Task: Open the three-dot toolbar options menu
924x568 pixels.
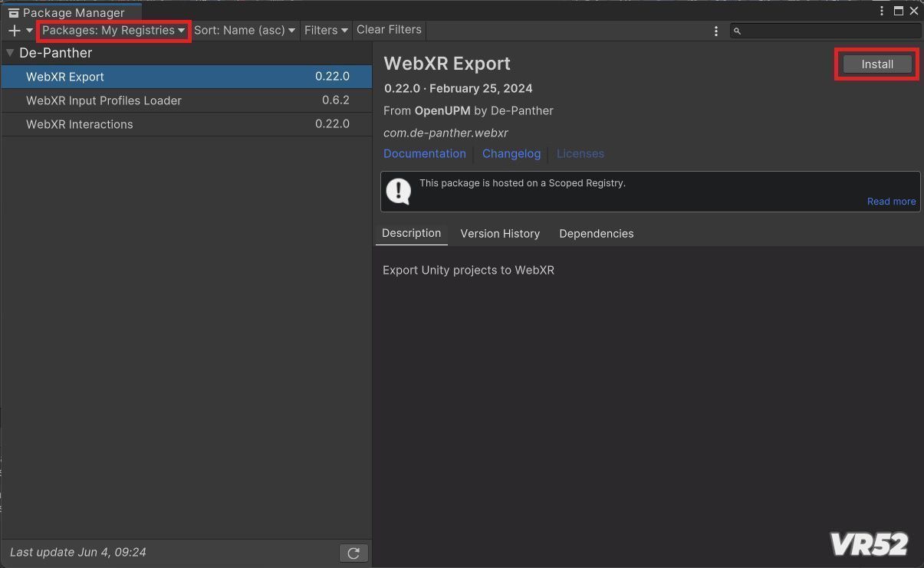Action: (716, 31)
